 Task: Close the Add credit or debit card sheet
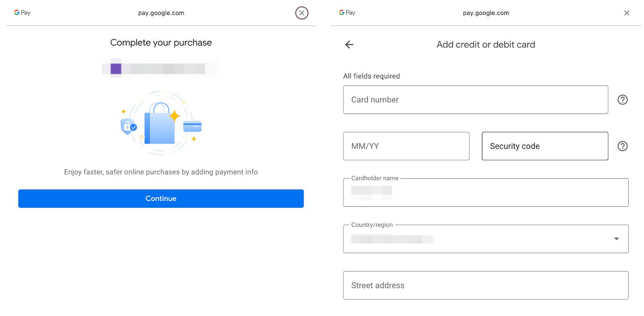tap(626, 12)
